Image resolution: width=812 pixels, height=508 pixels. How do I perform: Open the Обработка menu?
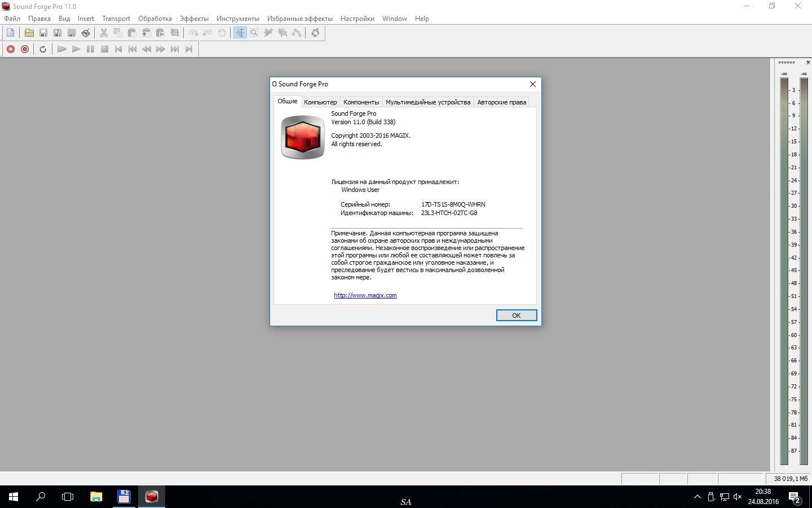pos(155,19)
